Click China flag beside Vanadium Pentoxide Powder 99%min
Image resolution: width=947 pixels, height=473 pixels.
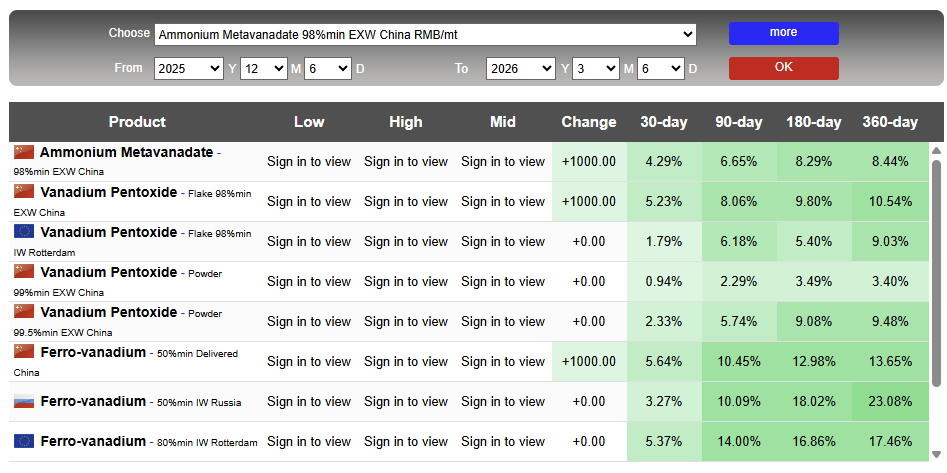(24, 271)
